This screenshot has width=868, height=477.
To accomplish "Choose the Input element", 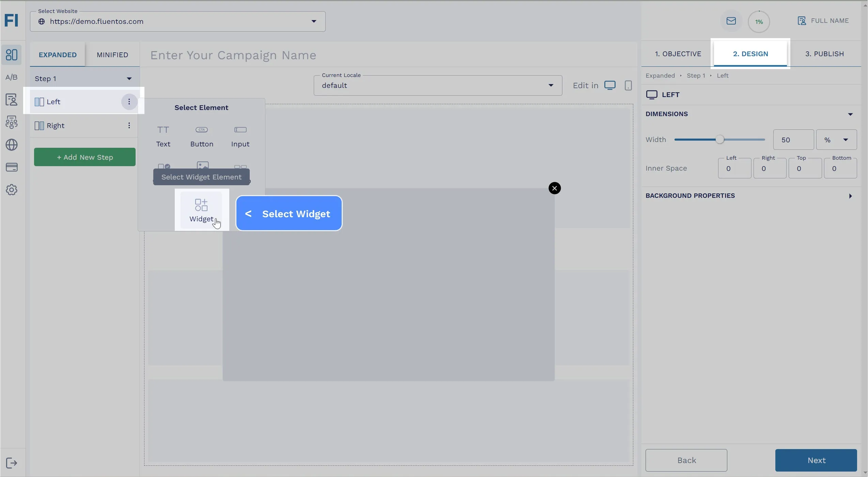I will point(240,137).
